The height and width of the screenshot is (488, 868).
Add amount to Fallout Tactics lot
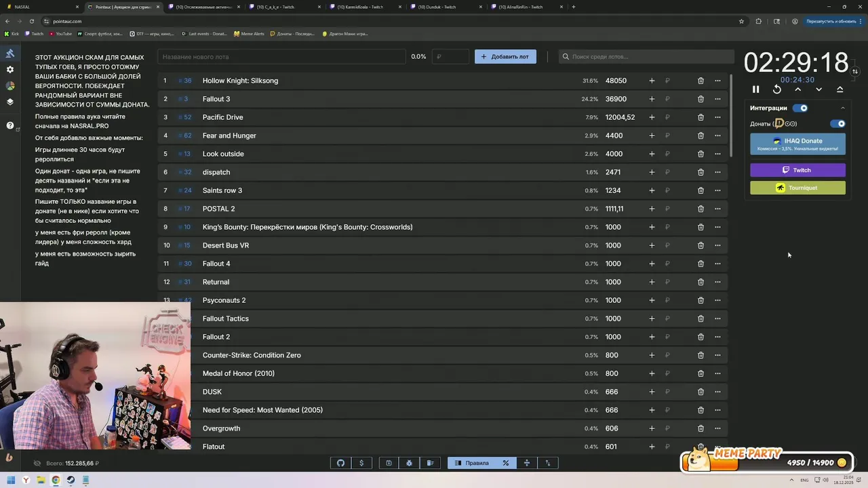(x=652, y=319)
